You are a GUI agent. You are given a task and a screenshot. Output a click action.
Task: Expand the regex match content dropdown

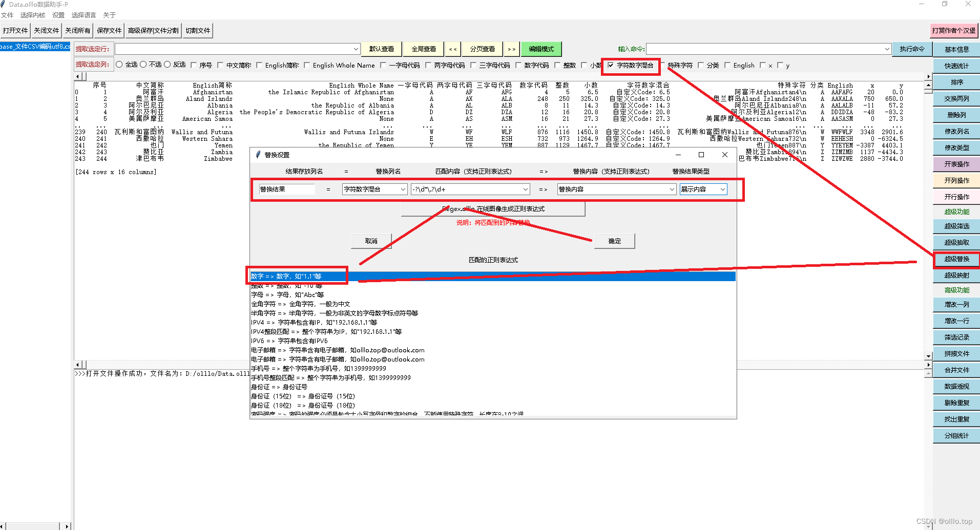click(x=525, y=189)
